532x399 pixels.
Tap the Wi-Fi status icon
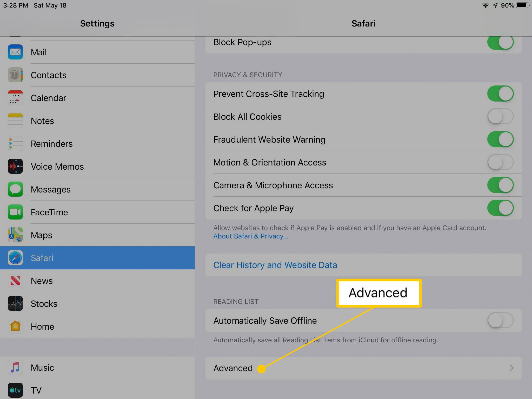[x=485, y=5]
